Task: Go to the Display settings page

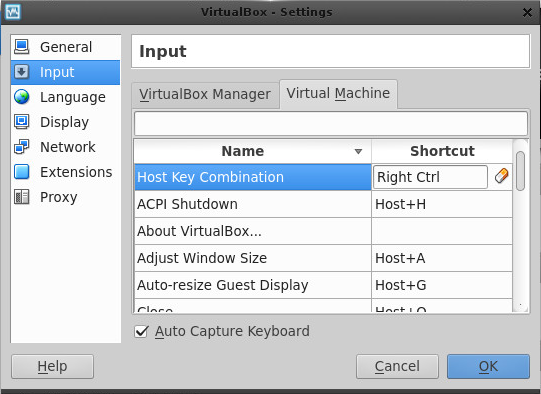Action: 66,122
